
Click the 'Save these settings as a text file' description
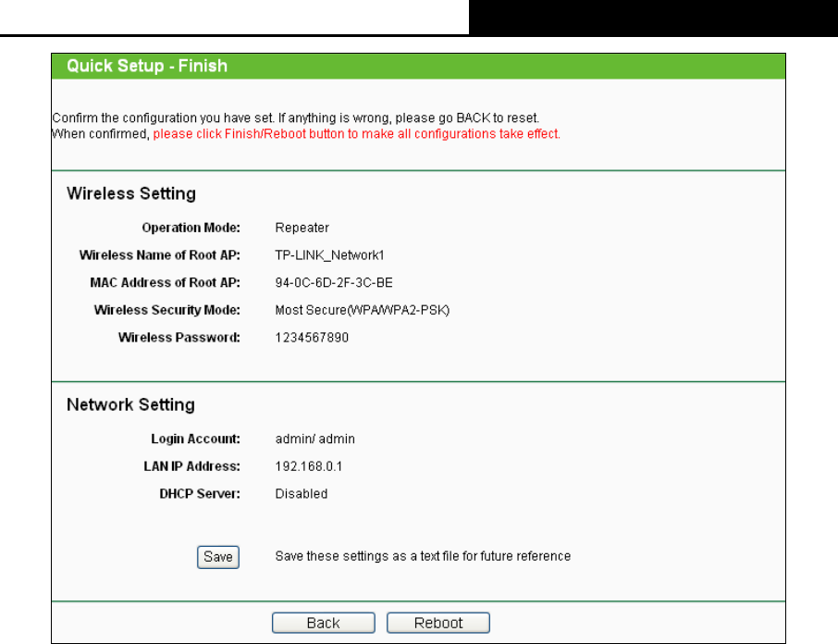[423, 557]
